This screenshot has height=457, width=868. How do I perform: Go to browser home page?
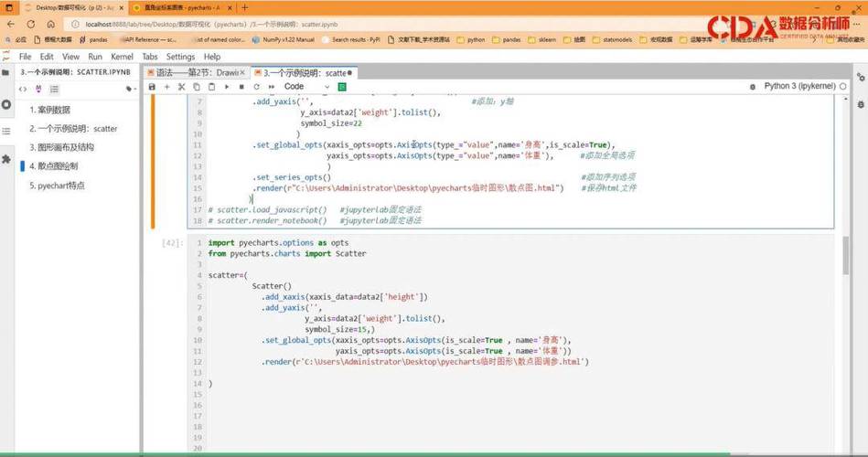51,25
